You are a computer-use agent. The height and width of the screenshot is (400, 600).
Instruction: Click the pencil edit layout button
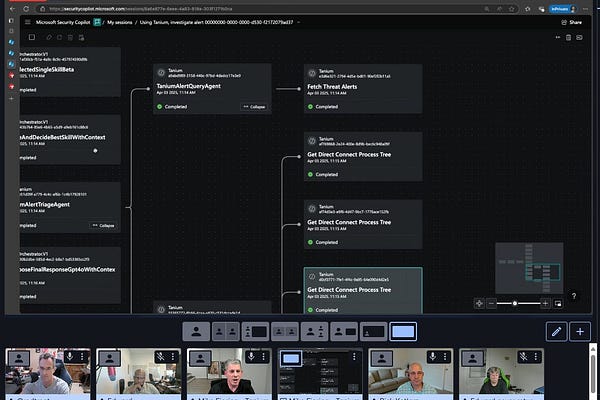click(556, 331)
